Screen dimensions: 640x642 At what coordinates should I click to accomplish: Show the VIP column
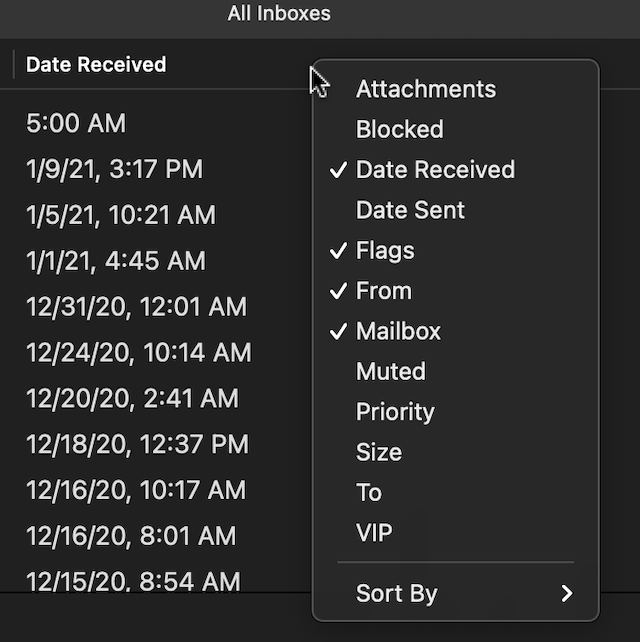coord(374,533)
